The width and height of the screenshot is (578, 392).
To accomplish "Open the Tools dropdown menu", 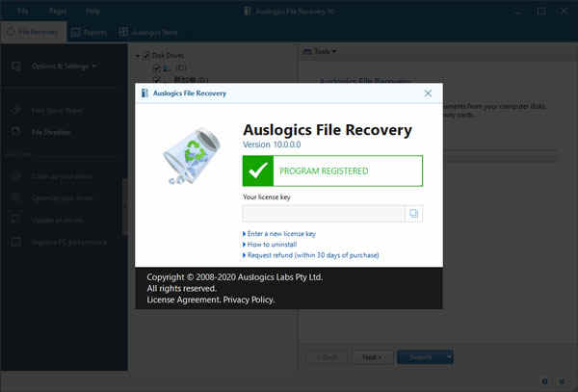I will (x=319, y=51).
